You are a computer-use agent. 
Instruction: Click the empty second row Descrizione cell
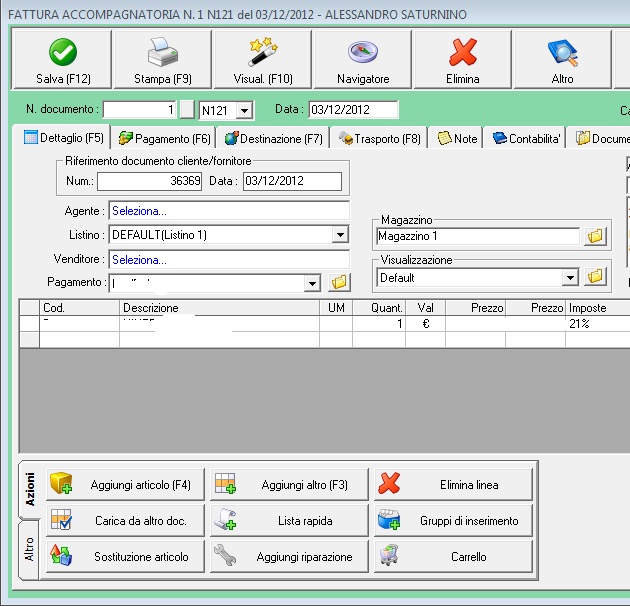pyautogui.click(x=219, y=340)
